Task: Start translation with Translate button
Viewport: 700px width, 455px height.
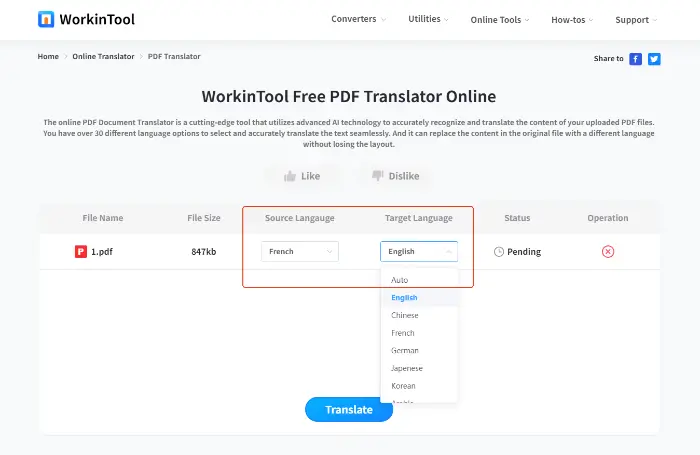Action: (x=349, y=409)
